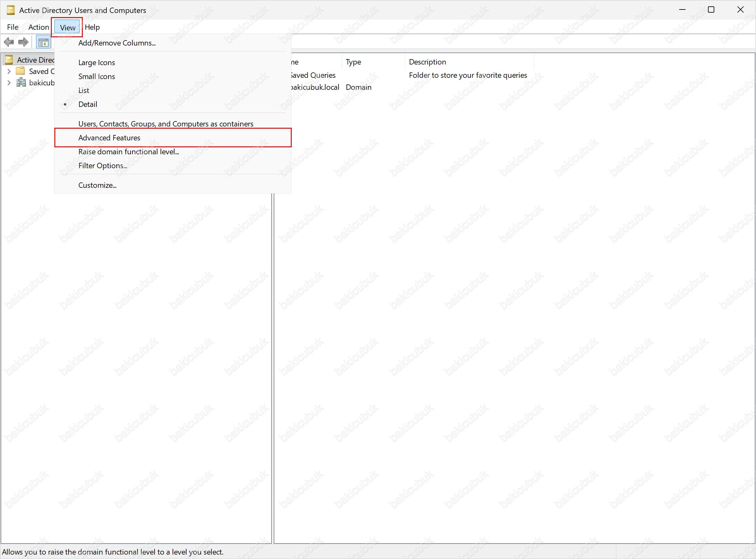Close the Active Directory Users and Computers window
This screenshot has width=756, height=559.
click(x=741, y=10)
